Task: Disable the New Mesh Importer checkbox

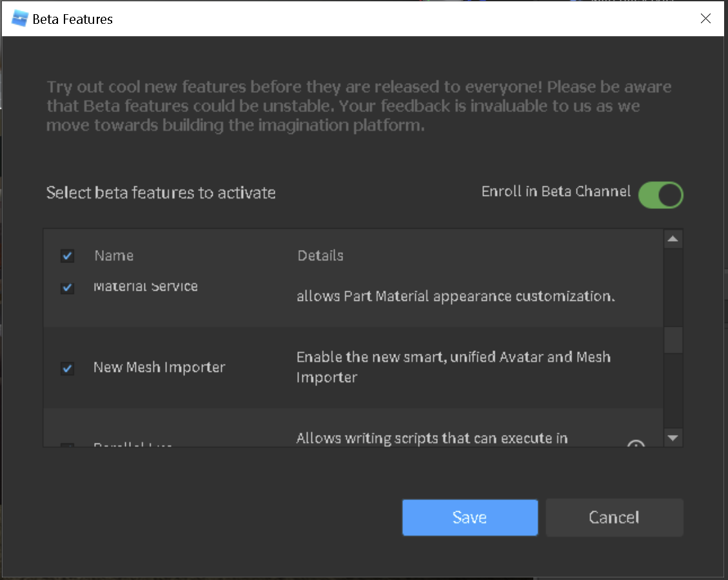Action: (67, 368)
